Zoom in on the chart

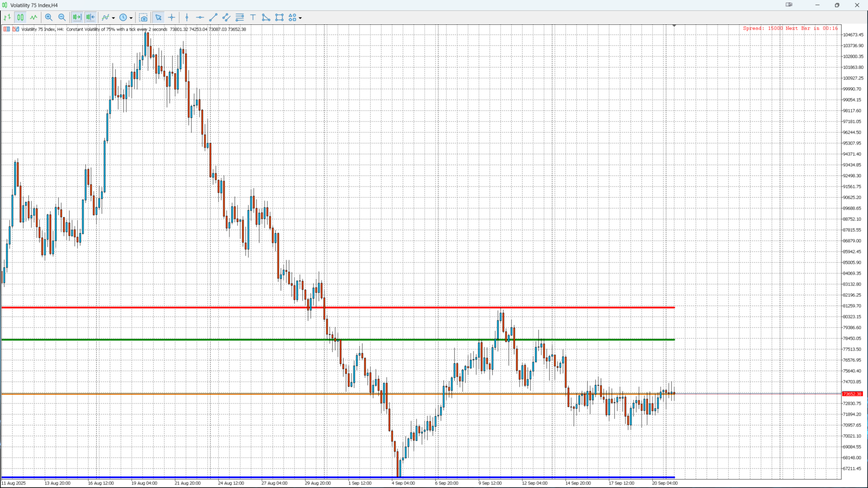tap(49, 18)
